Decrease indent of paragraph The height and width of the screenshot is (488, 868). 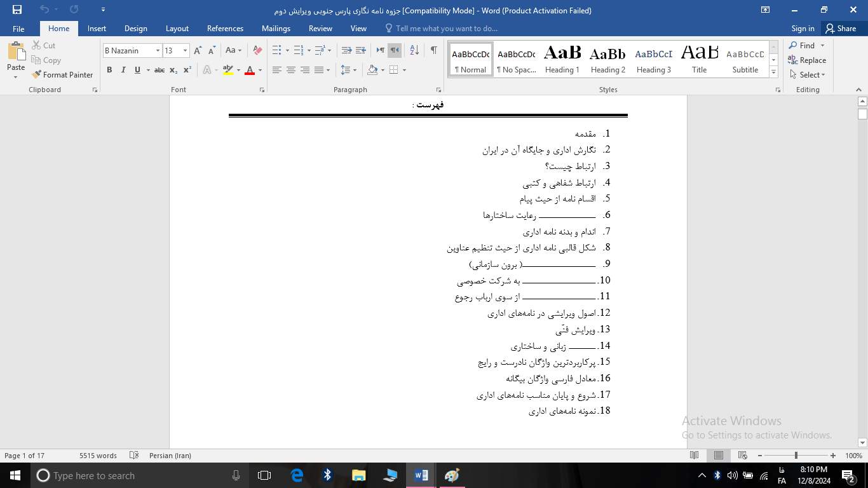coord(346,50)
